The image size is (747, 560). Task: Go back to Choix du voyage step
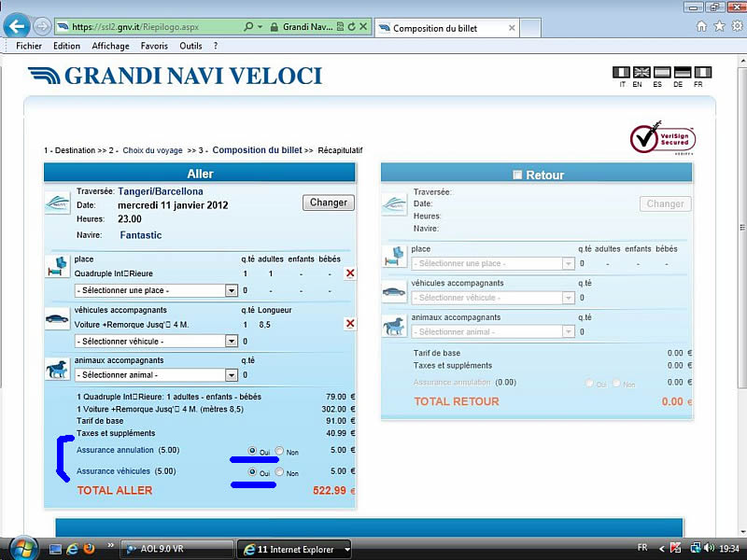click(153, 149)
